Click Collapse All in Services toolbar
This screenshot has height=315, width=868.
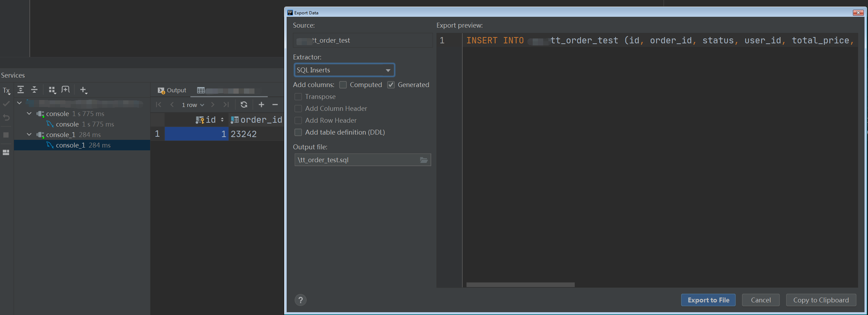34,90
